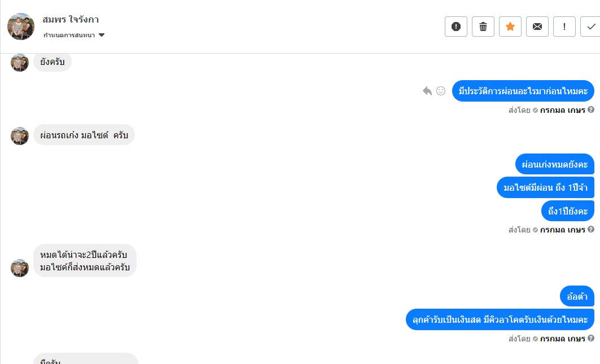Click reply arrow beside "มีประวัติการผ่อนอะไรมาก่อนไหมคะ"
Viewport: 600px width, 364px height.
[427, 91]
